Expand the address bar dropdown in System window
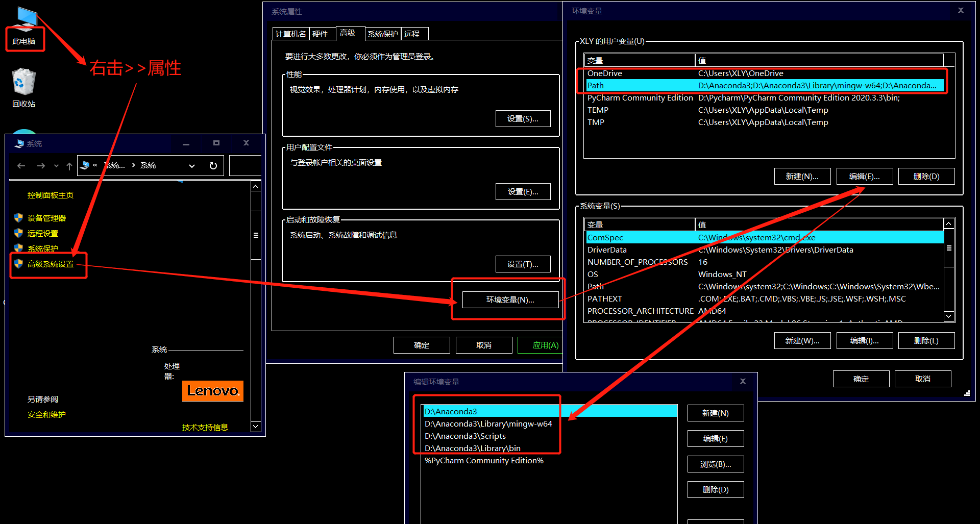The image size is (980, 524). pos(192,166)
